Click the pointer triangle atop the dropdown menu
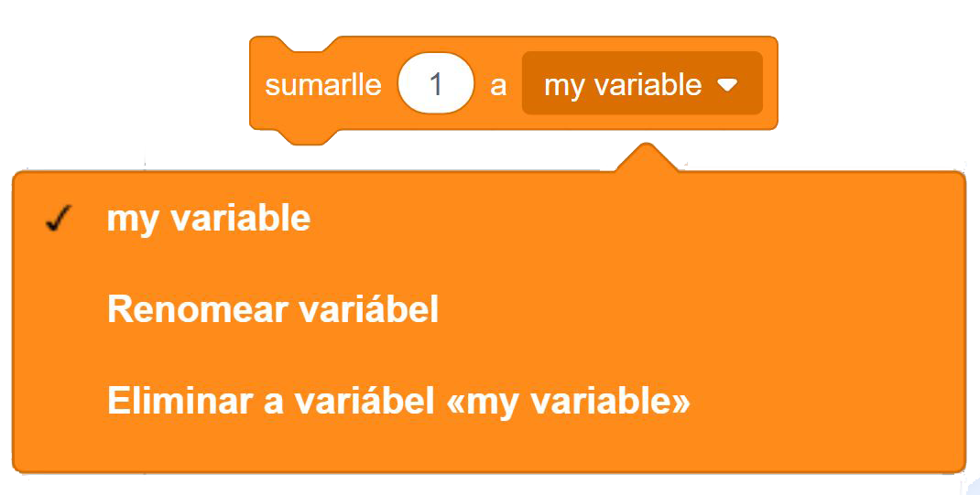The height and width of the screenshot is (495, 980). coord(647,157)
